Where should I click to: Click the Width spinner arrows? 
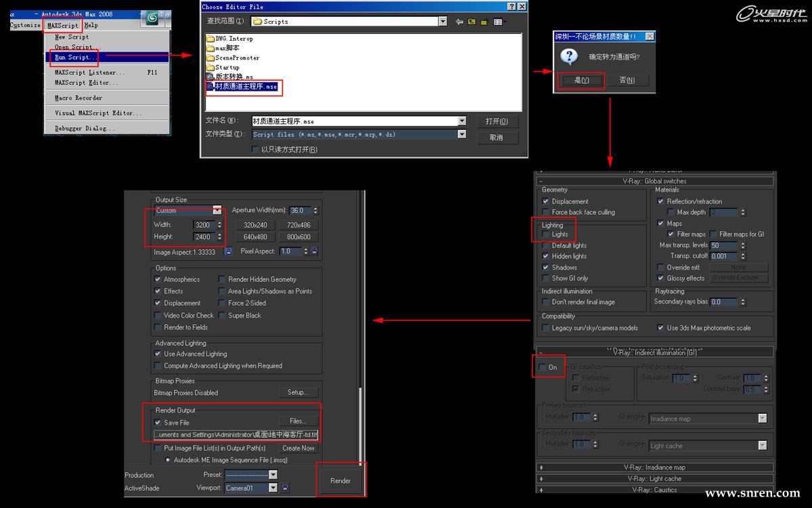pyautogui.click(x=219, y=225)
